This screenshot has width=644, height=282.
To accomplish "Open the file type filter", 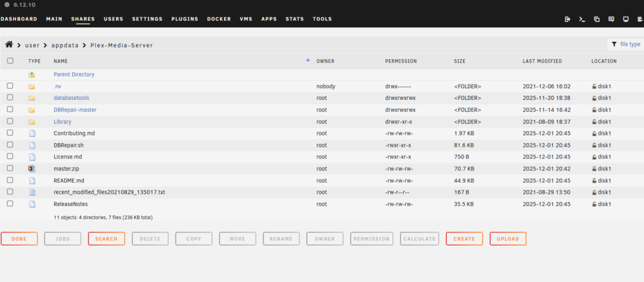I will (x=625, y=44).
